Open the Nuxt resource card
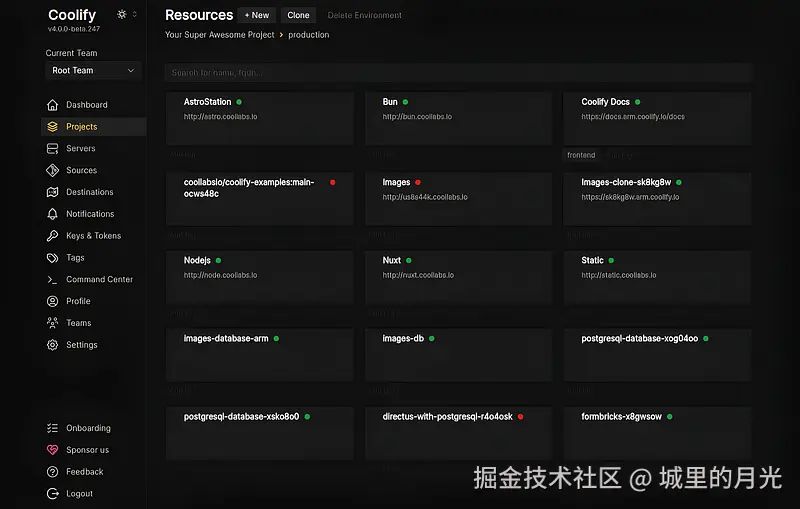Viewport: 800px width, 509px height. (459, 277)
